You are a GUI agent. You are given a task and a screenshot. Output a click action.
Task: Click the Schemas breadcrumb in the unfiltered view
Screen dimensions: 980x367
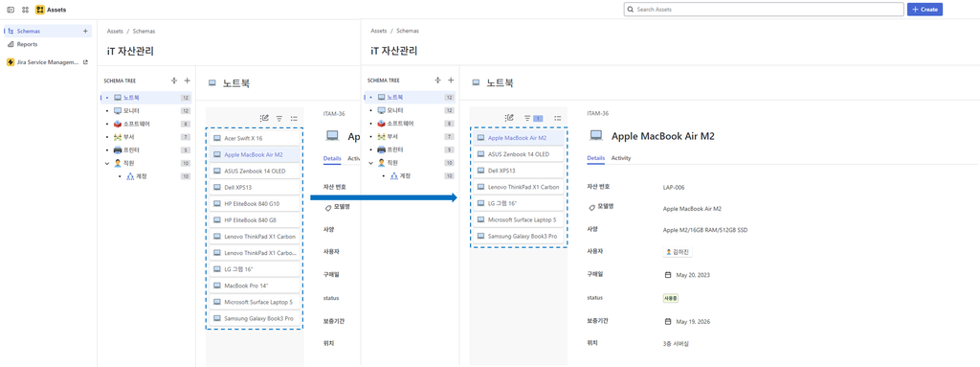144,31
